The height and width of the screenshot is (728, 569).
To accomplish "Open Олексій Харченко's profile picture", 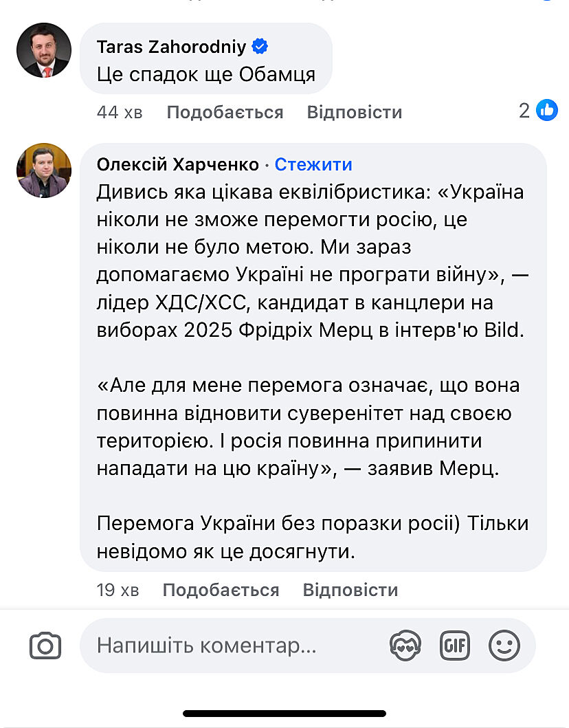I will click(44, 170).
